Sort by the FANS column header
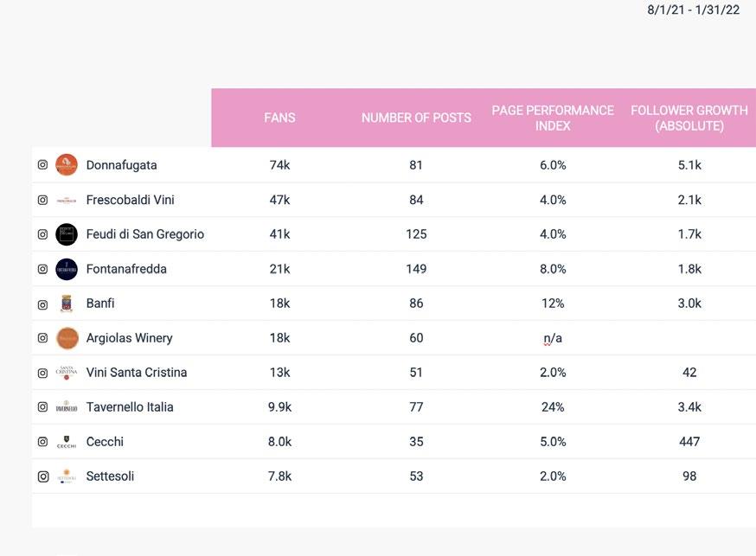Viewport: 756px width, 556px height. (279, 118)
